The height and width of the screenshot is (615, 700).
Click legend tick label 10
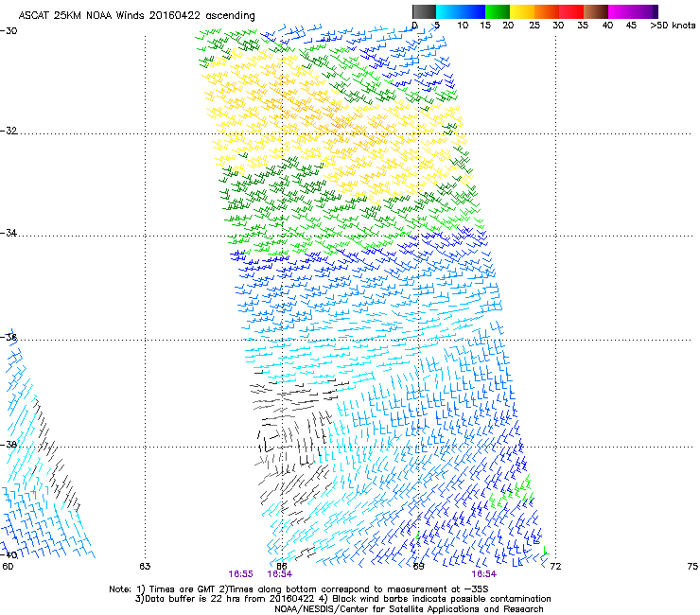[x=463, y=25]
